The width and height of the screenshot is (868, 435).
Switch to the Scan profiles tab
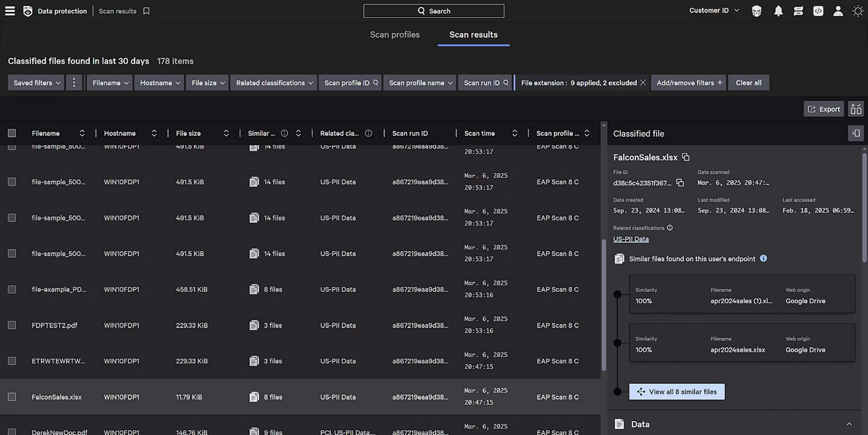click(x=395, y=35)
